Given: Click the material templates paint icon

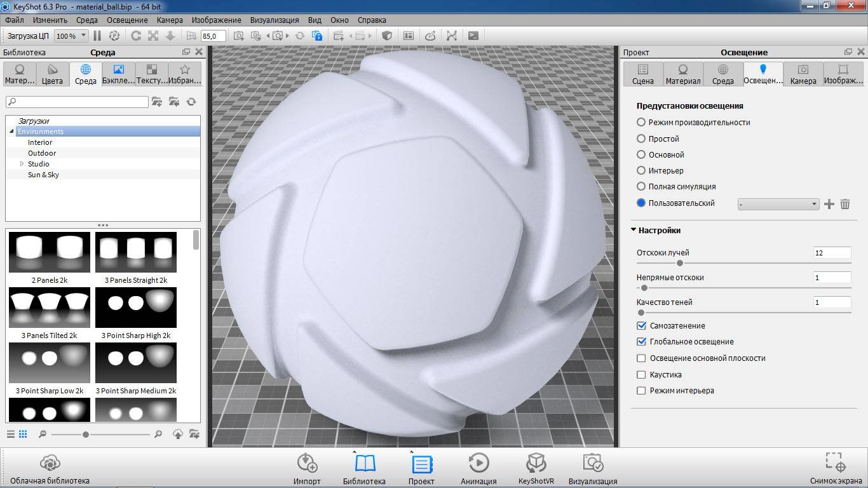Looking at the screenshot, I should pos(430,36).
